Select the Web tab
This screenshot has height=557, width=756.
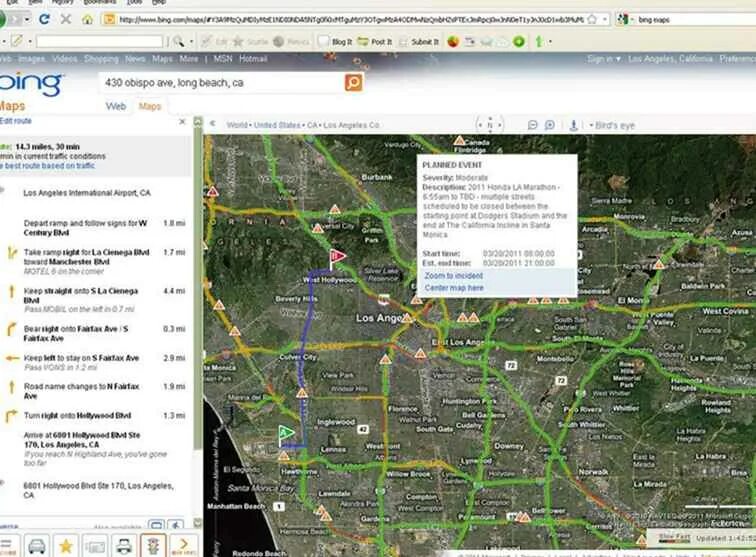(x=116, y=107)
